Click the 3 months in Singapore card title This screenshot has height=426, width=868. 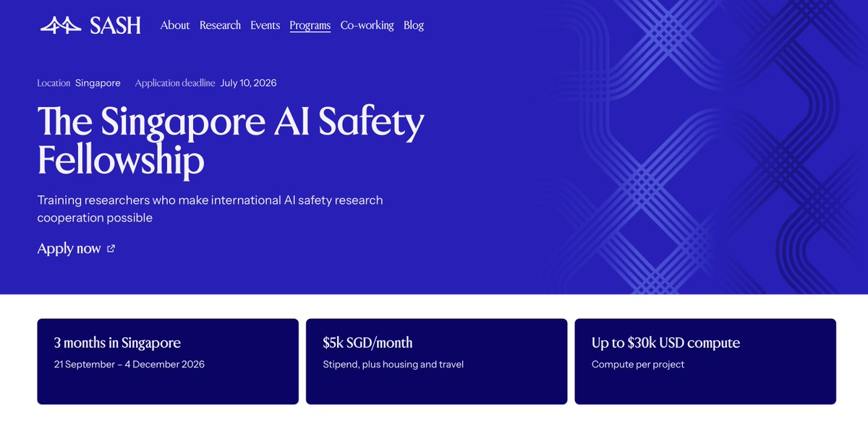[117, 343]
